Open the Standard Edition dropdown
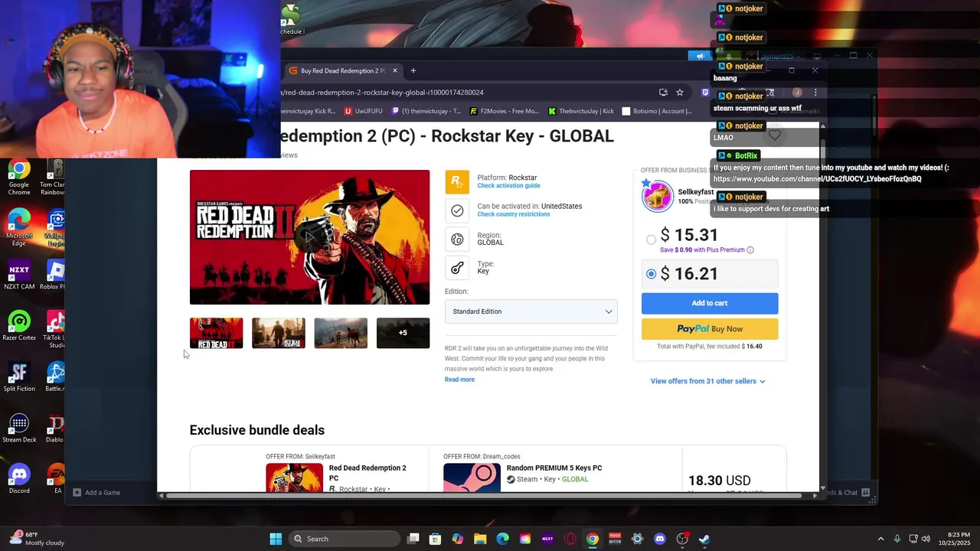Image resolution: width=980 pixels, height=551 pixels. (x=531, y=311)
